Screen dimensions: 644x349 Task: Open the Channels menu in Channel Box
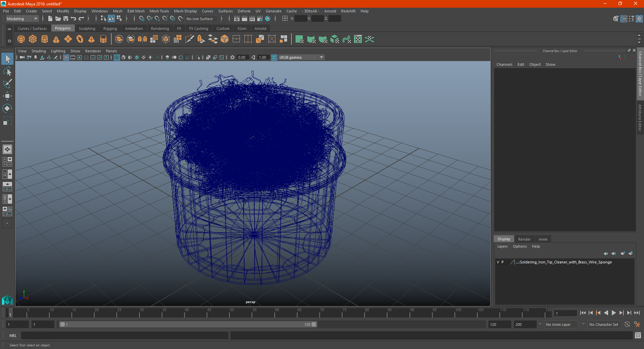(504, 64)
